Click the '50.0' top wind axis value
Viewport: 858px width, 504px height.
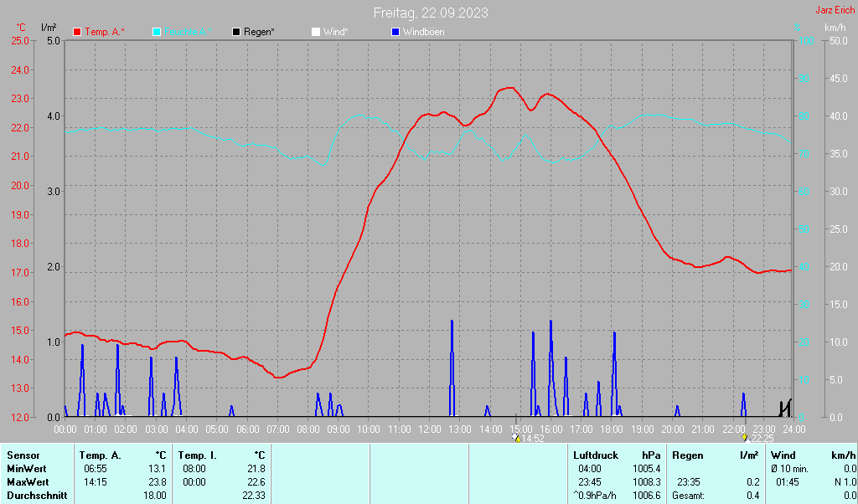[838, 41]
